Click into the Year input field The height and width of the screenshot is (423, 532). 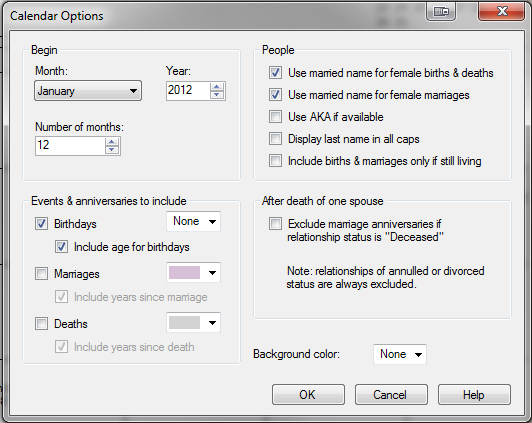pos(188,91)
